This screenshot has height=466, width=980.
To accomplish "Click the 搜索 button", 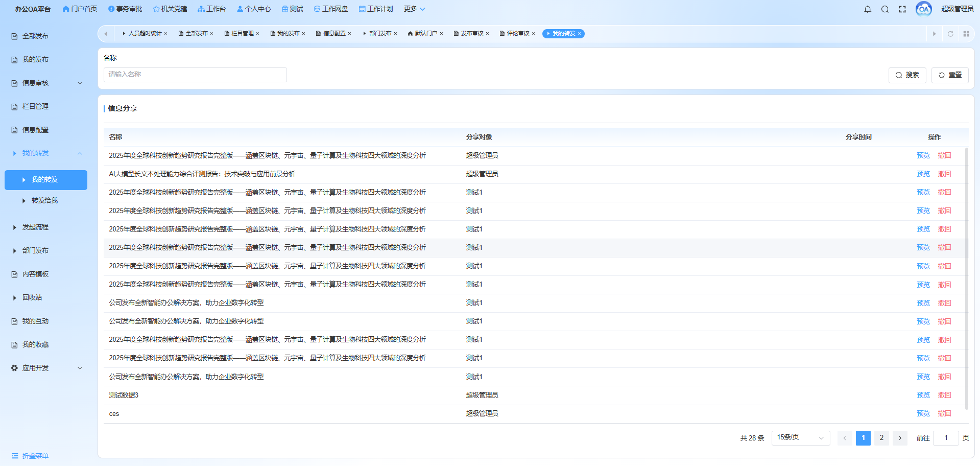I will [907, 75].
